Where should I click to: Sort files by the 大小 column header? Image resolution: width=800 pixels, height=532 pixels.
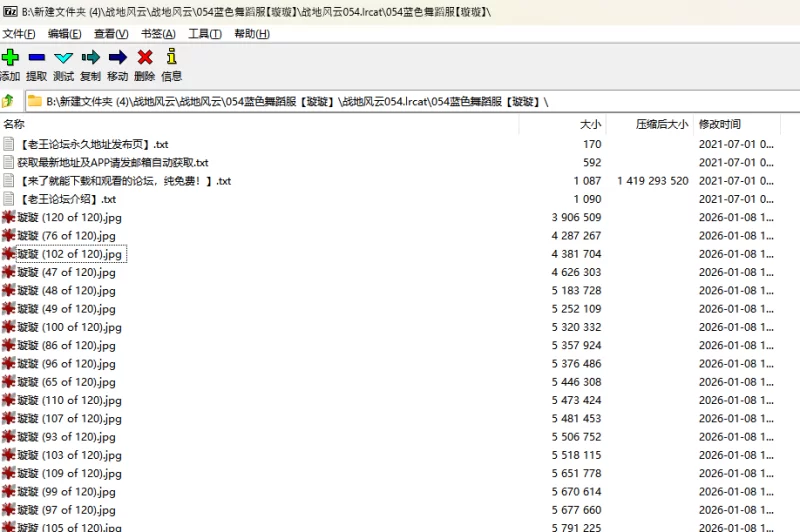coord(590,125)
